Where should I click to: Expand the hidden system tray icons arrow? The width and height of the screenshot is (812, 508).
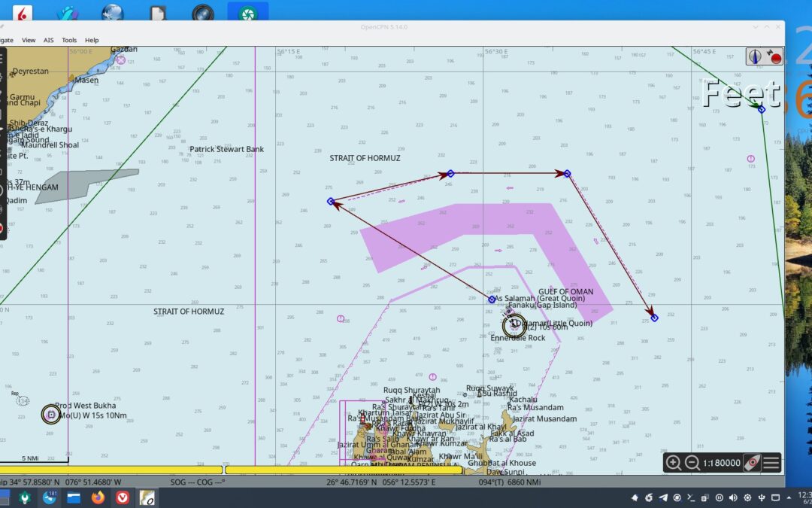pos(789,497)
